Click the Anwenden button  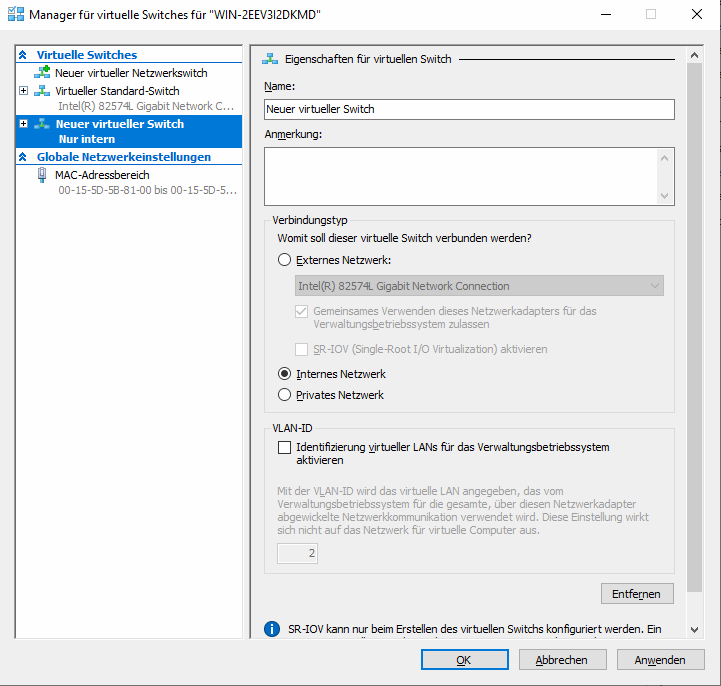click(x=660, y=660)
